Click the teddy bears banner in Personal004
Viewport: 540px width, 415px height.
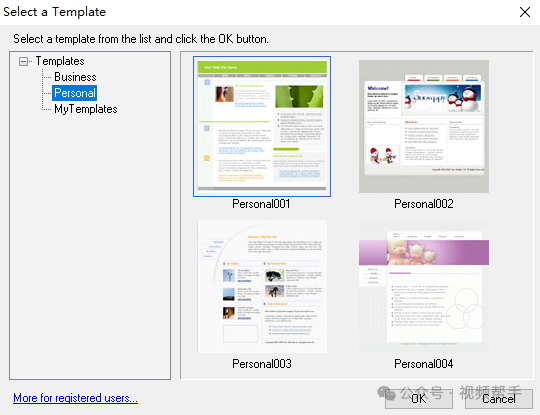tap(424, 252)
